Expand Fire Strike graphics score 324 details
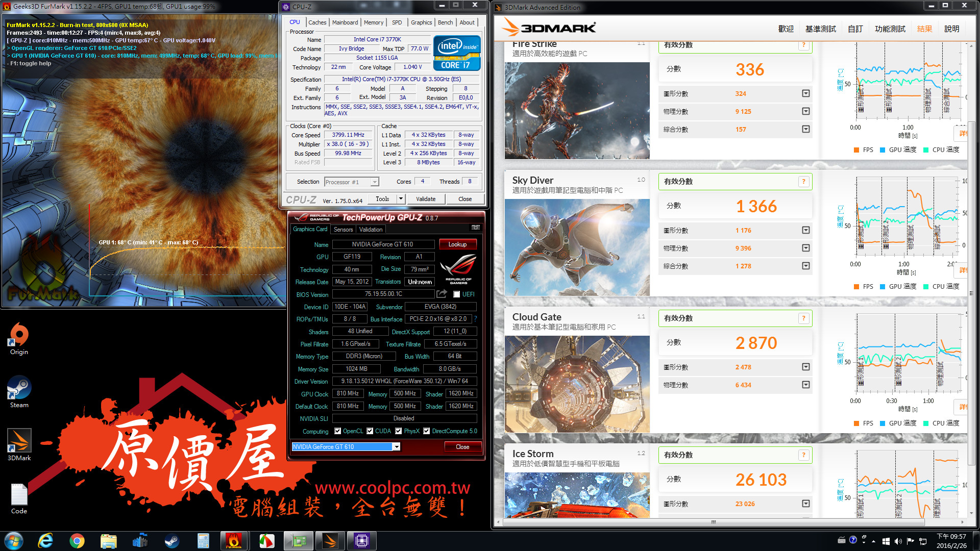The width and height of the screenshot is (980, 551). [x=806, y=93]
